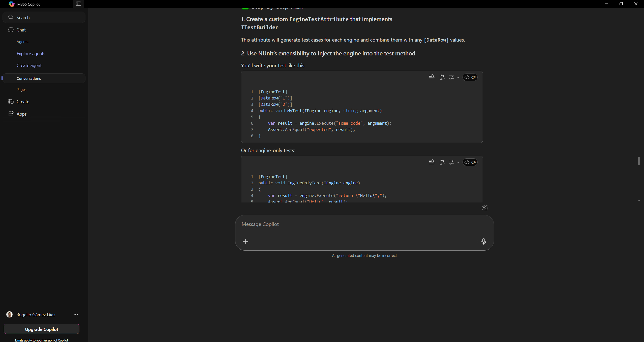Image resolution: width=644 pixels, height=342 pixels.
Task: Click the C# language badge in first code block
Action: pos(470,77)
